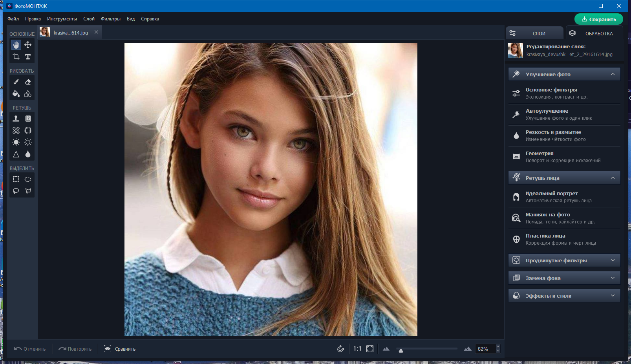Close the krasiva...614.jpg document tab
Screen dimensions: 631x364
[x=96, y=32]
